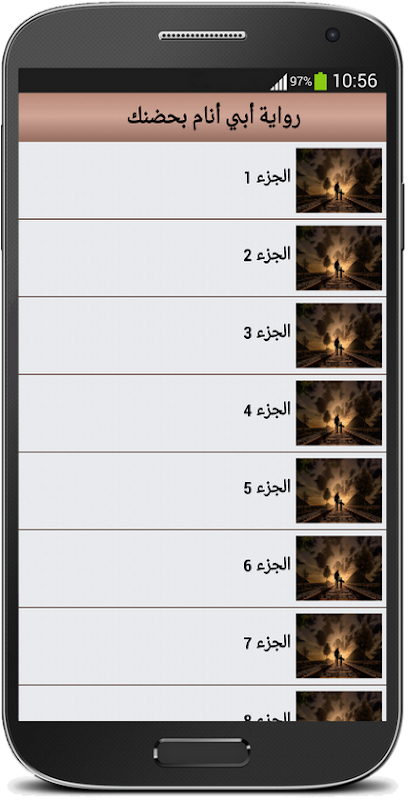
Task: Open the الجزء 2 list item
Action: tap(202, 258)
